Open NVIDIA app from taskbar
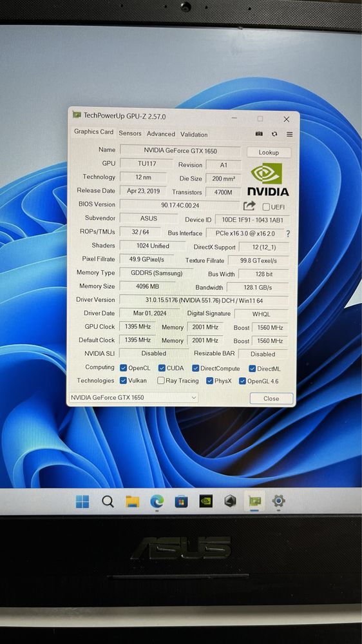Image resolution: width=362 pixels, height=644 pixels. pyautogui.click(x=205, y=501)
